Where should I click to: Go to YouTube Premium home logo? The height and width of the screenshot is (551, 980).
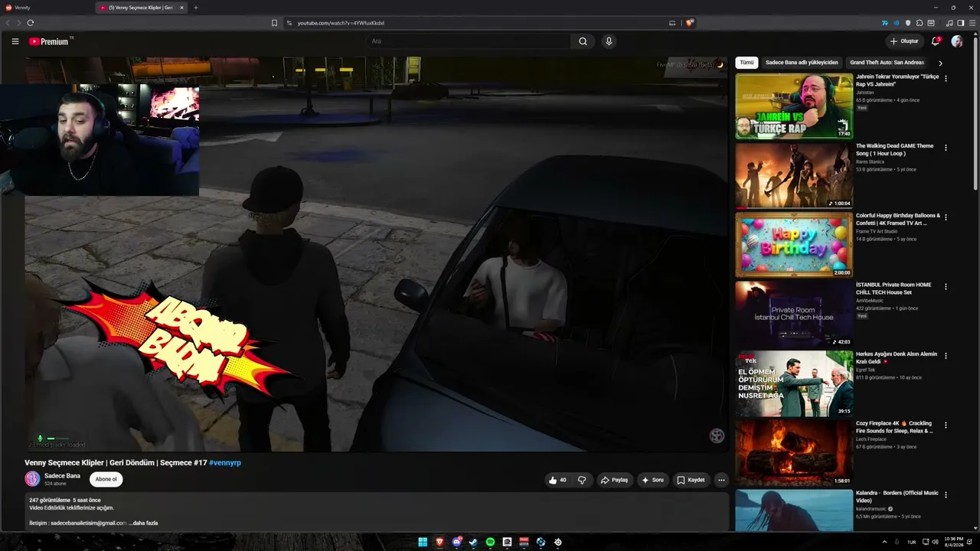[49, 41]
